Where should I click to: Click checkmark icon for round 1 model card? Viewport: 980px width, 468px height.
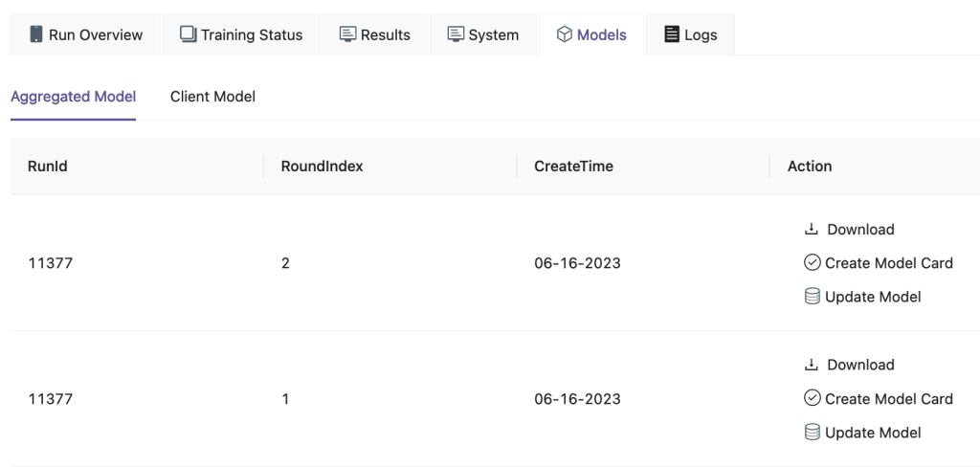click(x=813, y=399)
